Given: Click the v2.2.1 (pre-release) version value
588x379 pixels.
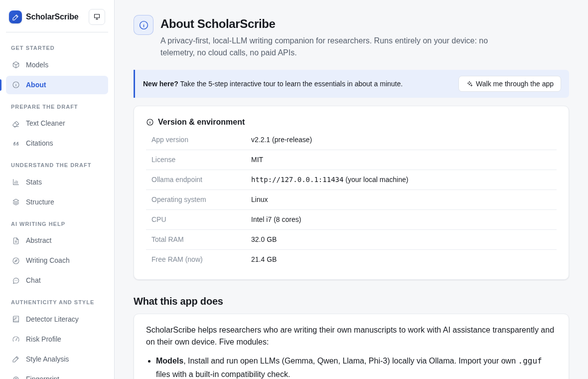Looking at the screenshot, I should coord(282,140).
